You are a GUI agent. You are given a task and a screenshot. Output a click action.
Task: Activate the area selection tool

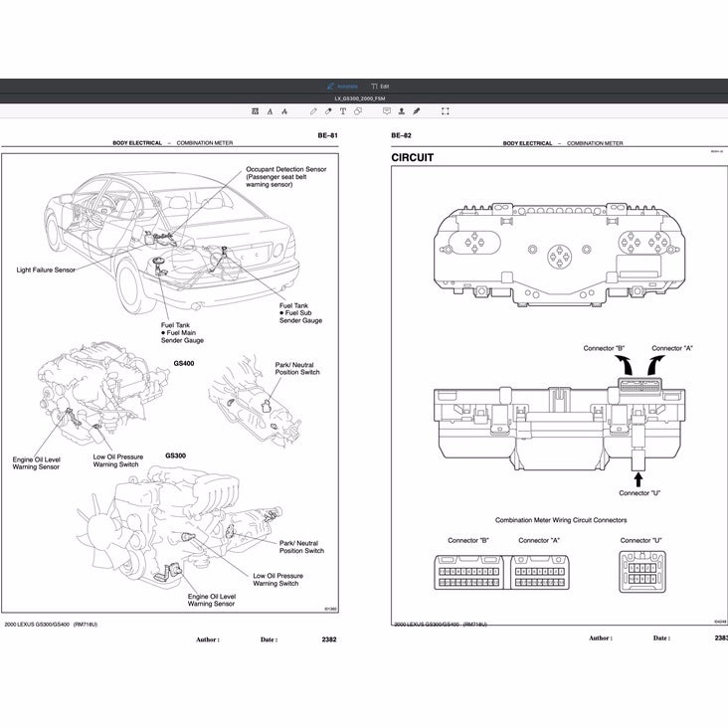(x=445, y=111)
